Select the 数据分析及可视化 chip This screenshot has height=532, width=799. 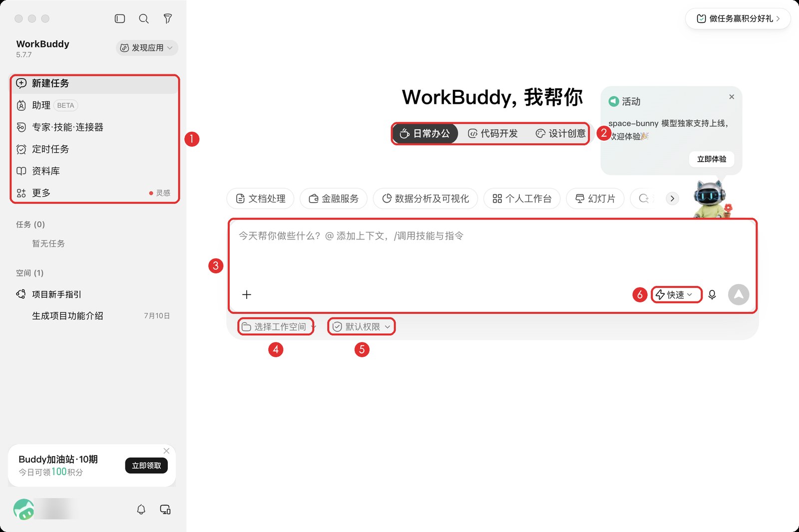click(425, 199)
